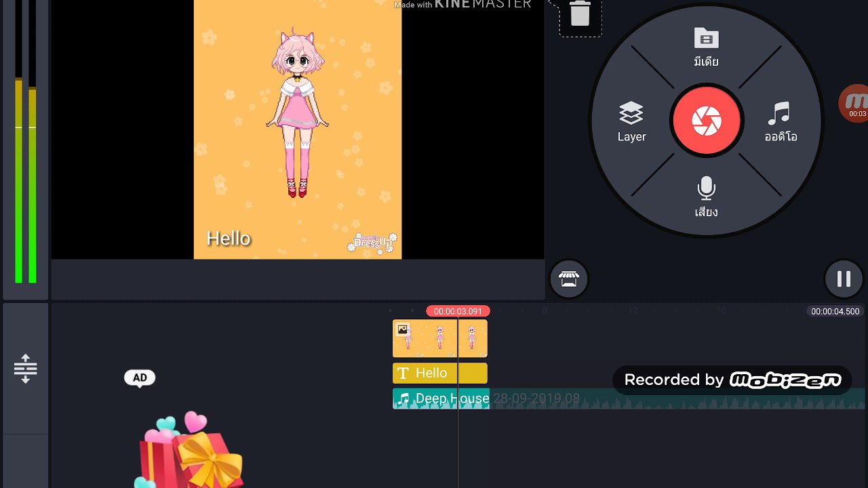Select the Hello text layer on the timeline
Viewport: 868px width, 488px height.
(x=440, y=373)
